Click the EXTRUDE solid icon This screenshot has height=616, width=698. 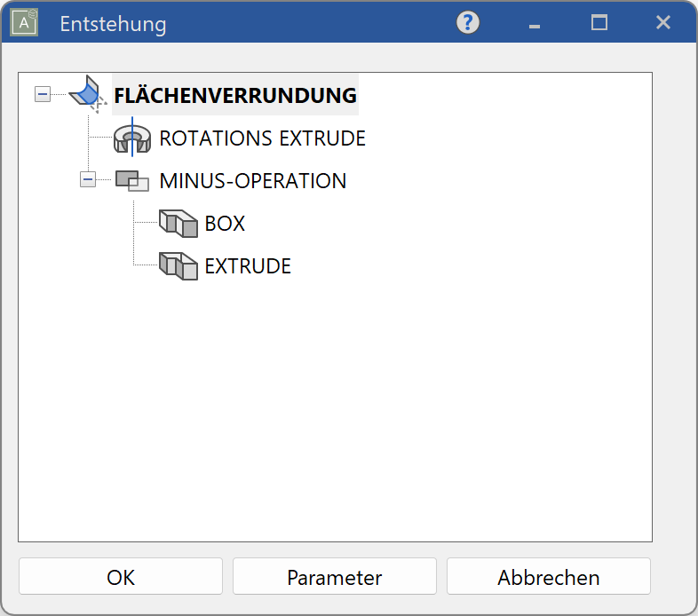tap(178, 265)
